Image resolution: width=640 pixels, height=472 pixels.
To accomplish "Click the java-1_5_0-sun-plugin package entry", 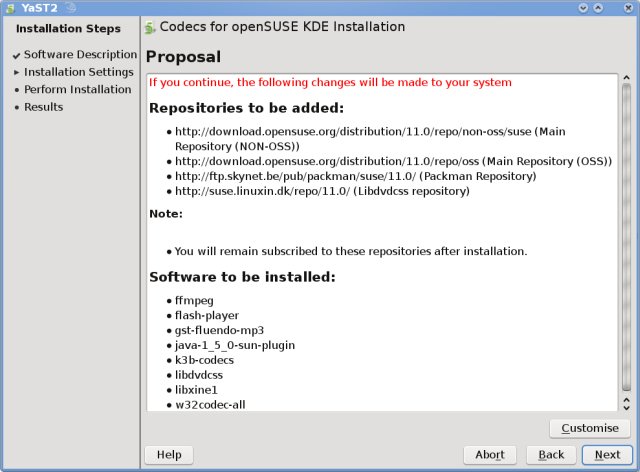I will [235, 345].
